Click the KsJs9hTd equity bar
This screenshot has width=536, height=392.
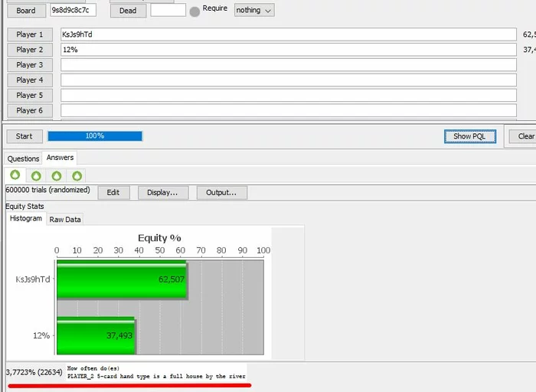click(122, 279)
